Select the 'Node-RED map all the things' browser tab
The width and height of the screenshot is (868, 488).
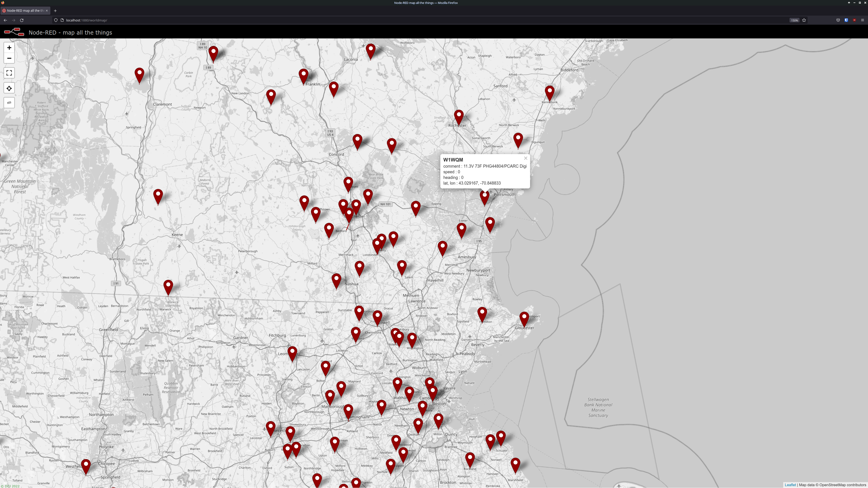(x=25, y=11)
